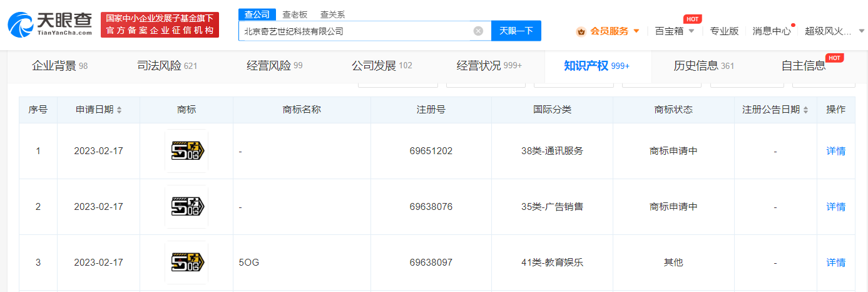
Task: Open trademark image in row 2
Action: point(186,207)
